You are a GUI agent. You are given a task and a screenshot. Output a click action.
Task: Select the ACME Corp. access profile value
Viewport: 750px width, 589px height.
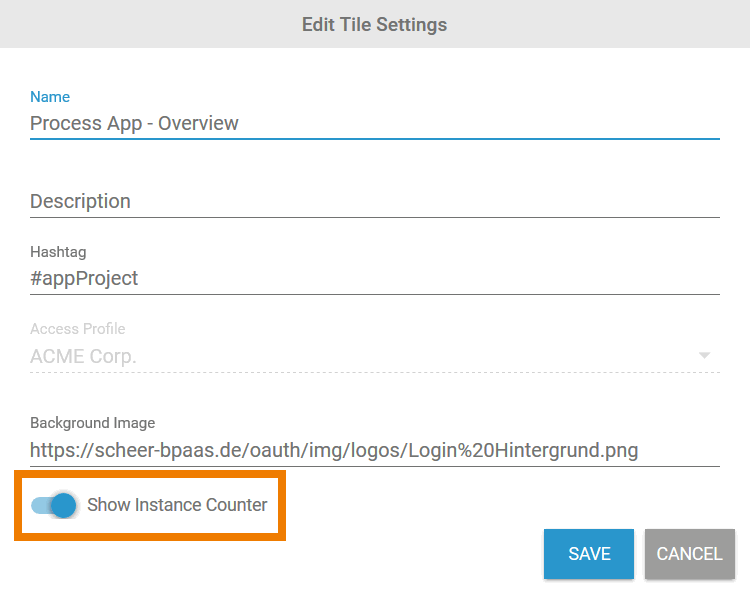click(83, 356)
